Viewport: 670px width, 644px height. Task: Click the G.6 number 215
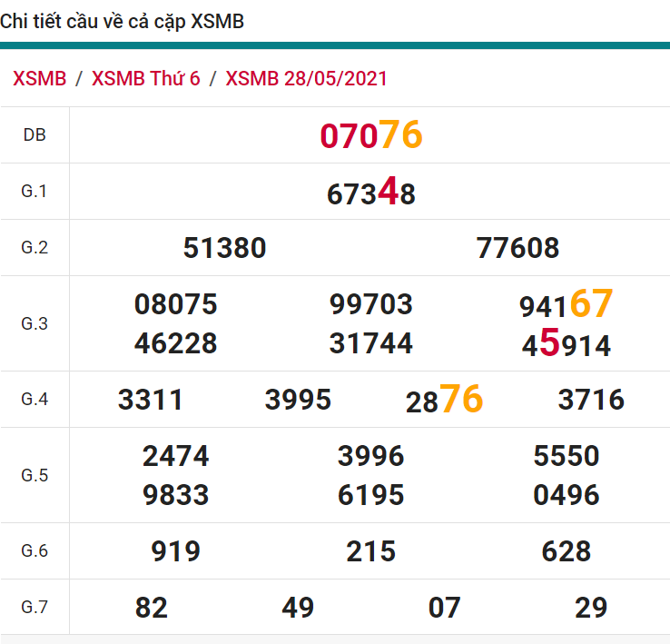tap(370, 551)
